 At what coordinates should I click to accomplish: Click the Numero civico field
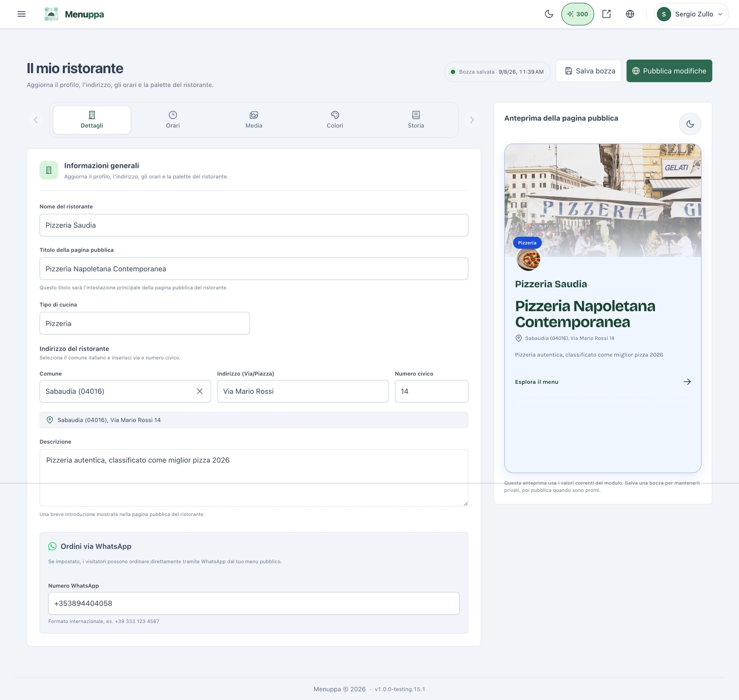tap(432, 391)
